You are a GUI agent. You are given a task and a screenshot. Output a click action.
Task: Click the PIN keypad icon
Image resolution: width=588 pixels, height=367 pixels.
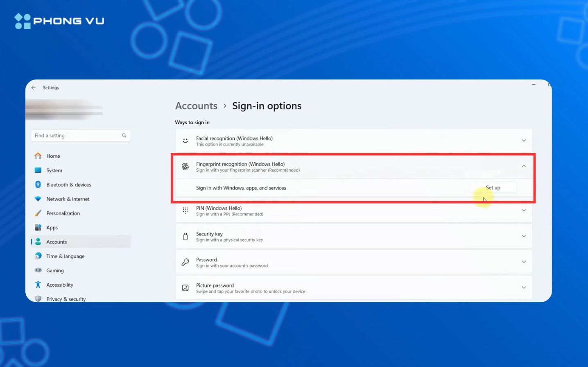(185, 211)
